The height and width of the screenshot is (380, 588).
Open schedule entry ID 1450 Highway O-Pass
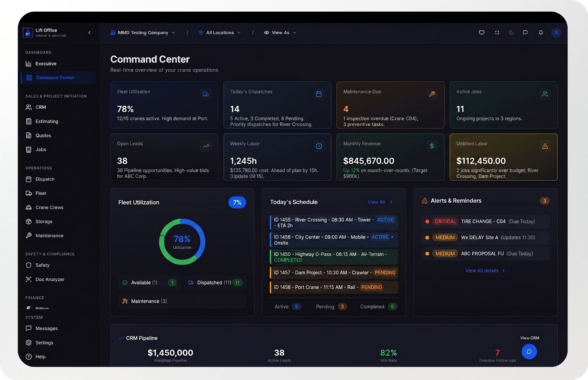pos(334,257)
